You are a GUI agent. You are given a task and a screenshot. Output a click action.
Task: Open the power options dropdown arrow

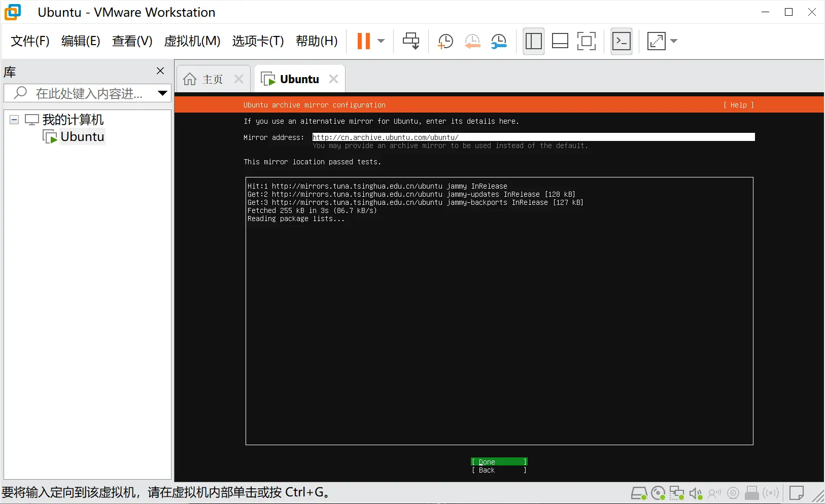pos(381,41)
